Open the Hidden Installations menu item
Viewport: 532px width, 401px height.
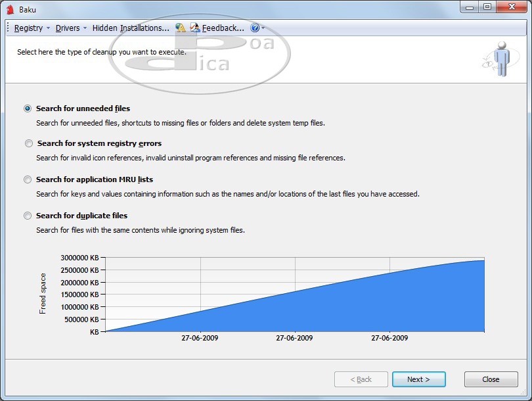click(131, 28)
